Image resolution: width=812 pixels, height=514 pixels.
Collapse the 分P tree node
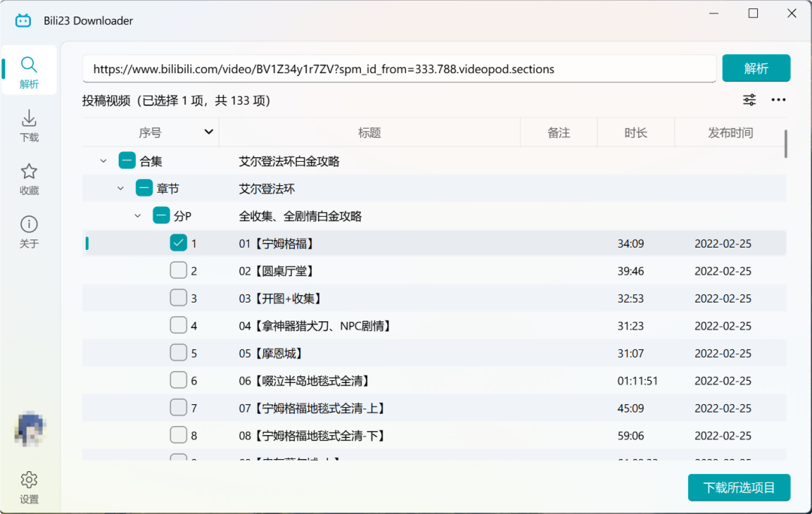(138, 216)
